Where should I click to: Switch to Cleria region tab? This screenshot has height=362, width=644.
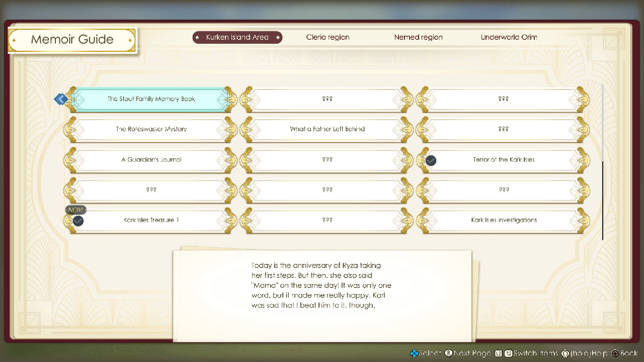pos(328,37)
